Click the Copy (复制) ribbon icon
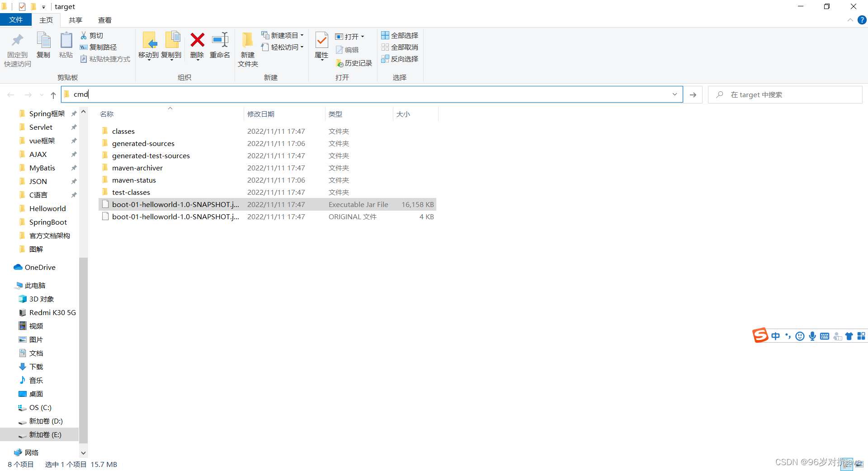 tap(43, 41)
